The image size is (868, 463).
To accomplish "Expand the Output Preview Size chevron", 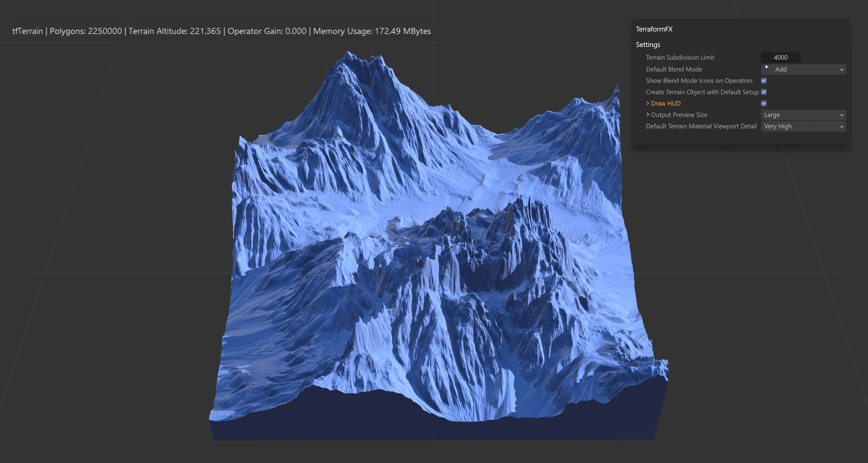I will coord(648,115).
